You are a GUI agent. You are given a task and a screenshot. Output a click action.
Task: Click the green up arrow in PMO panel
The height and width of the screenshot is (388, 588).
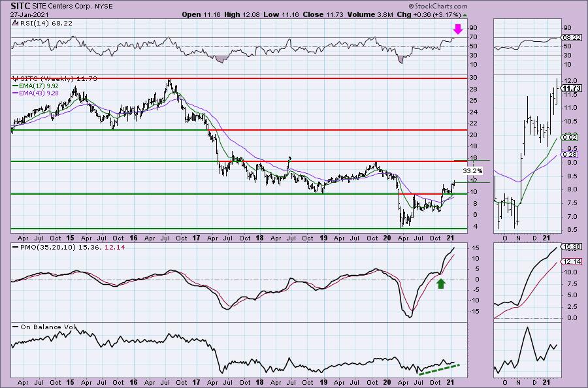(x=441, y=283)
